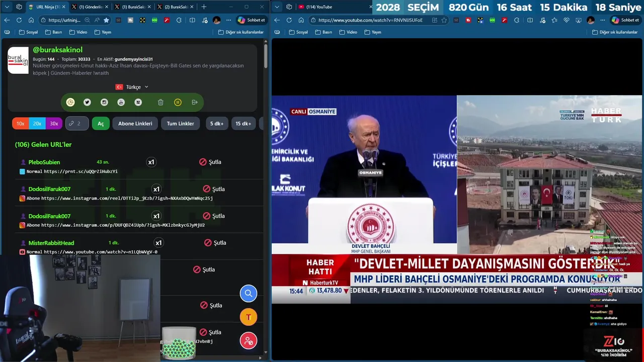Open a new tab in left browser

(204, 7)
